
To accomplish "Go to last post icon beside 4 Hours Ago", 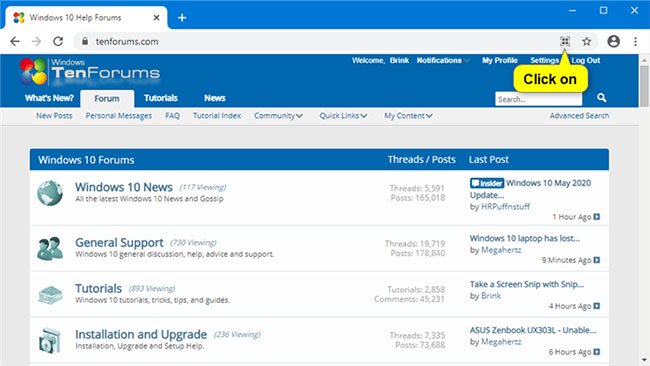I will [x=597, y=306].
